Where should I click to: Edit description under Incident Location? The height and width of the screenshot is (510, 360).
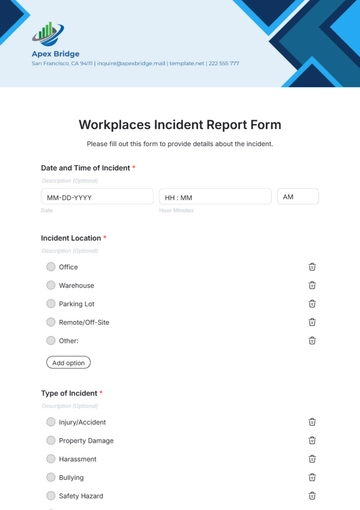click(x=70, y=251)
